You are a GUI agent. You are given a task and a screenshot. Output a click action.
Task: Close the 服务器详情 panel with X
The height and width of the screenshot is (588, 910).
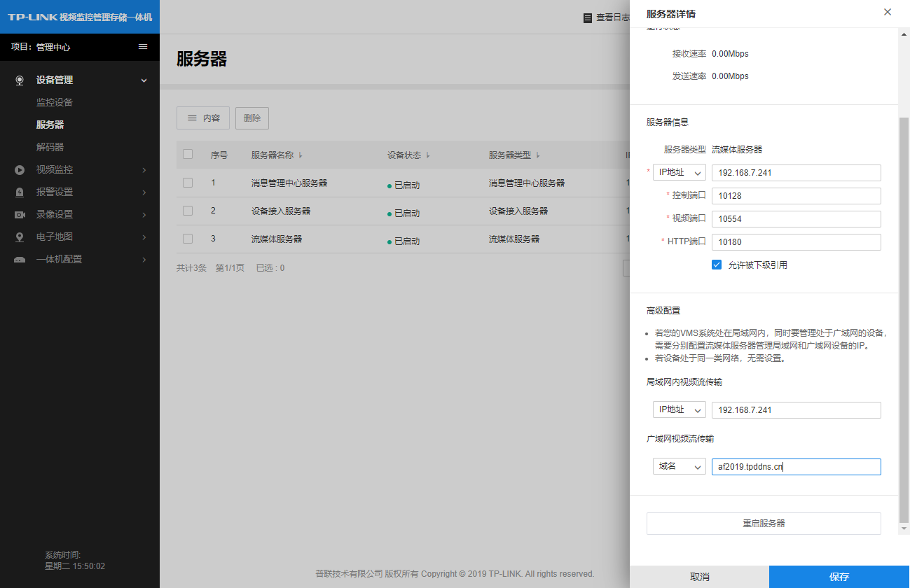888,13
